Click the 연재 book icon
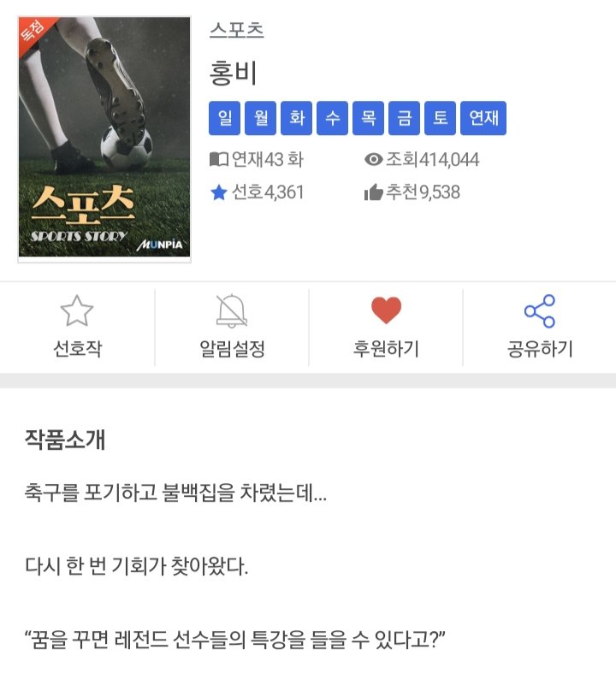616x685 pixels. (x=219, y=159)
